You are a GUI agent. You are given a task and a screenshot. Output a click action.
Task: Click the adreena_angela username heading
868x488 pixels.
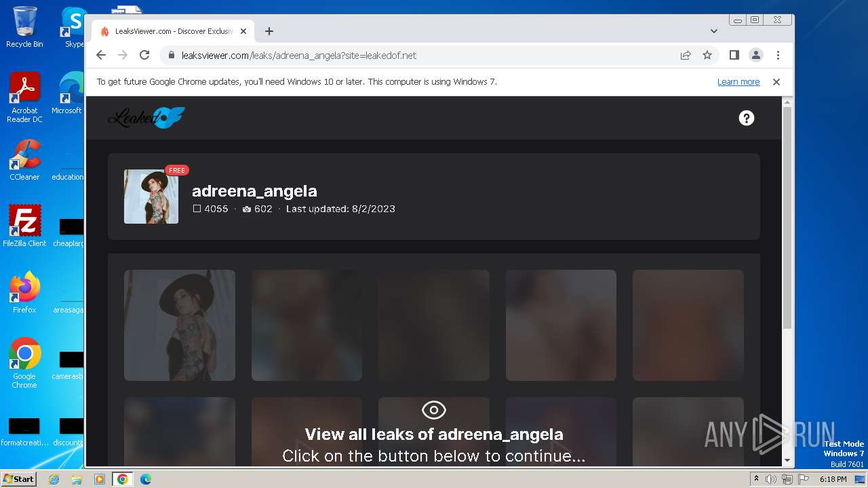pos(254,191)
